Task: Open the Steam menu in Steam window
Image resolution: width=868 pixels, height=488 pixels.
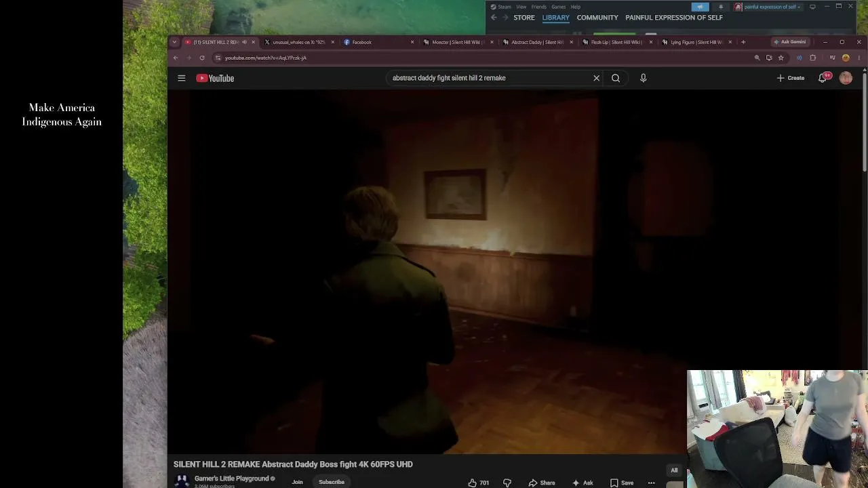Action: pyautogui.click(x=501, y=7)
